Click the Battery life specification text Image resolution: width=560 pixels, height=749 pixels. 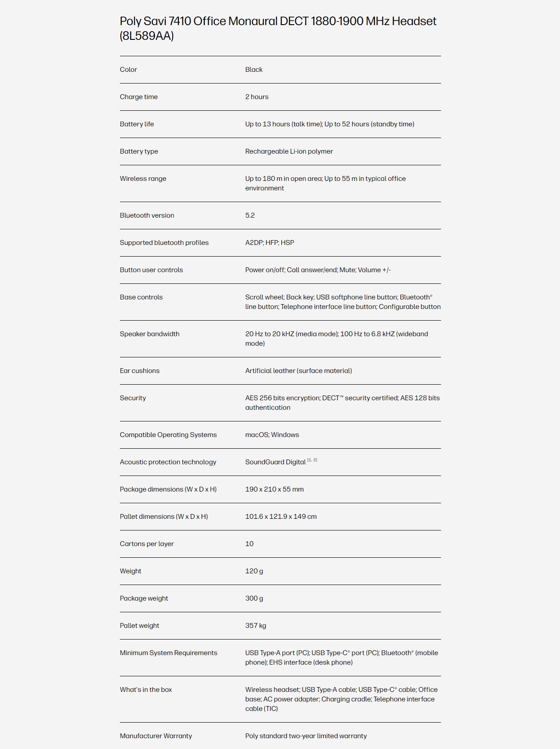click(329, 124)
